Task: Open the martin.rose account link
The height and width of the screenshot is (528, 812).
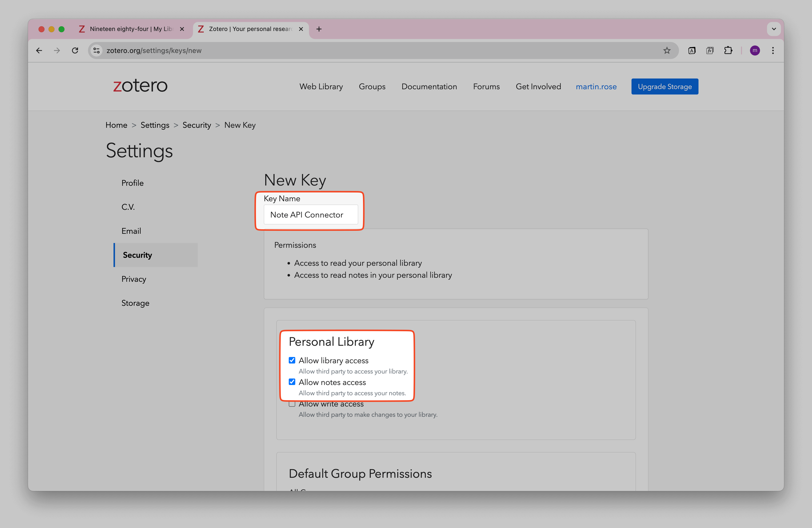Action: tap(596, 87)
